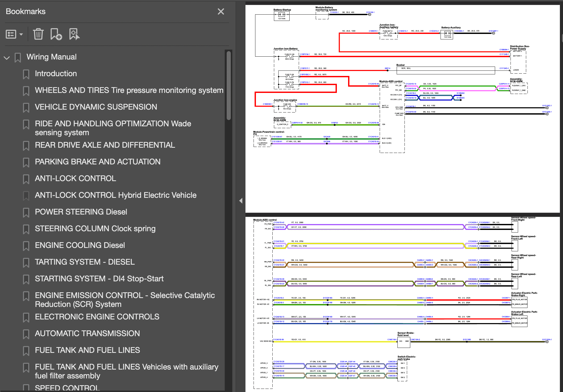
Task: Click the find current bookmark icon
Action: click(x=74, y=34)
